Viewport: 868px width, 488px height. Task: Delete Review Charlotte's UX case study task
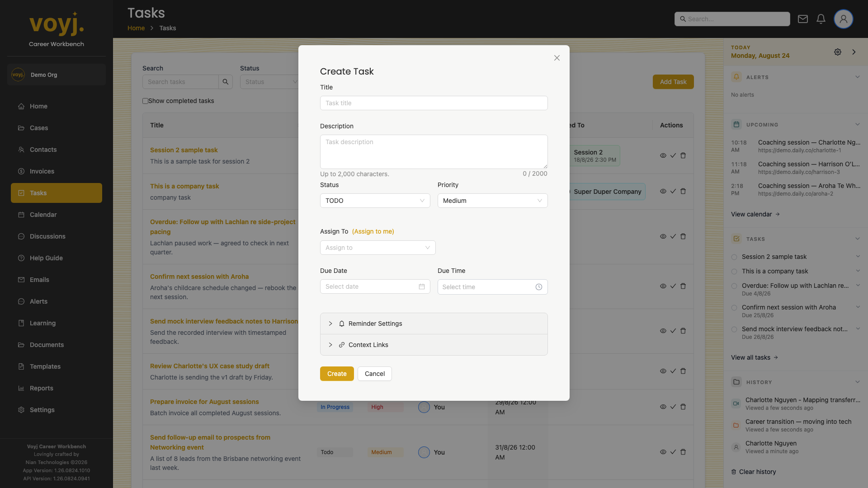683,371
